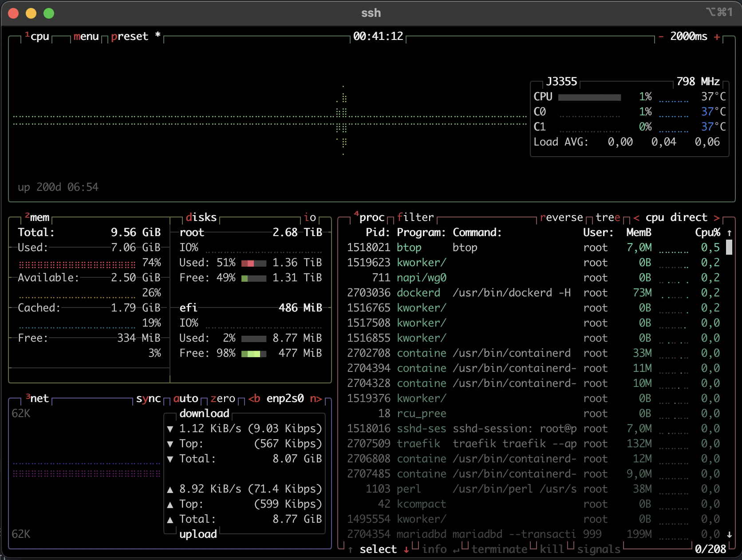This screenshot has height=560, width=742.
Task: Select the kcompact process row
Action: [x=534, y=504]
